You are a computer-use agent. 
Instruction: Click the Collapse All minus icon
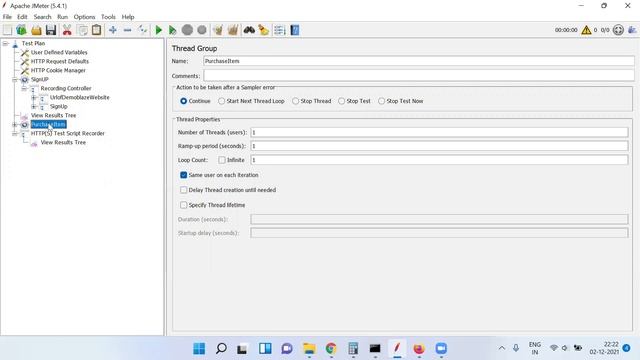click(127, 30)
